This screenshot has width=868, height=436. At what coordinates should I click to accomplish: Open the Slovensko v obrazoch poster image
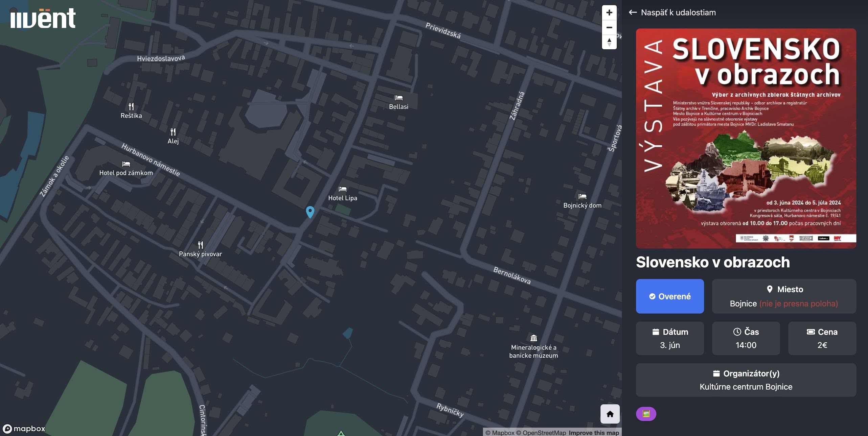(x=746, y=138)
